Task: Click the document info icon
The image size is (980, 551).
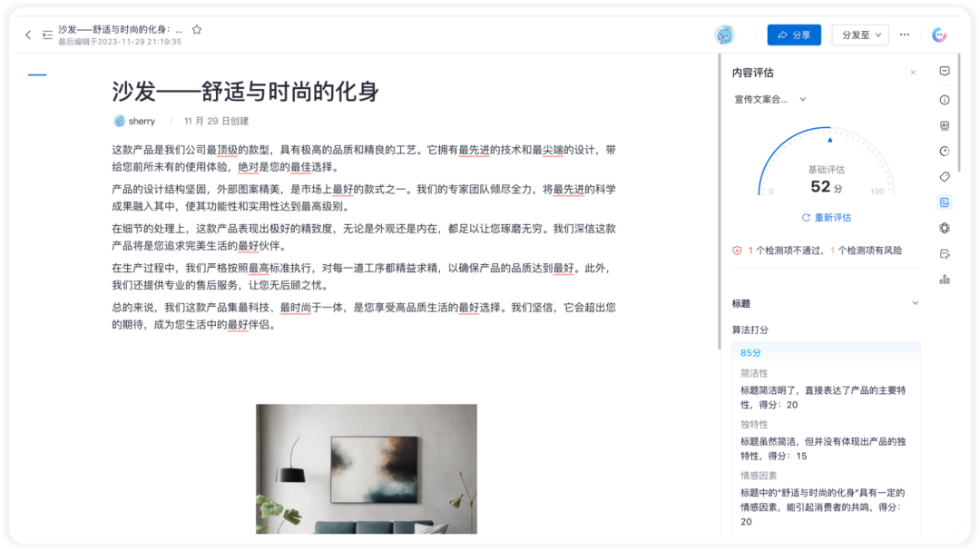Action: [945, 100]
